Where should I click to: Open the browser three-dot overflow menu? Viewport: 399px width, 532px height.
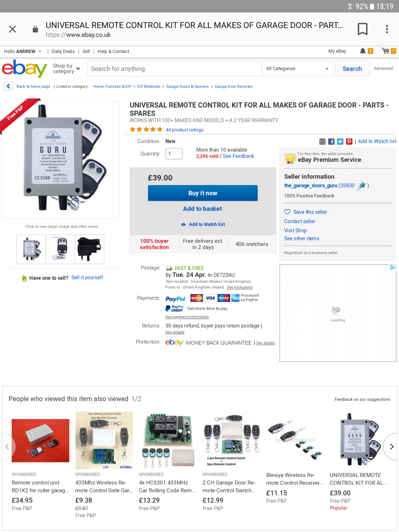[x=387, y=29]
